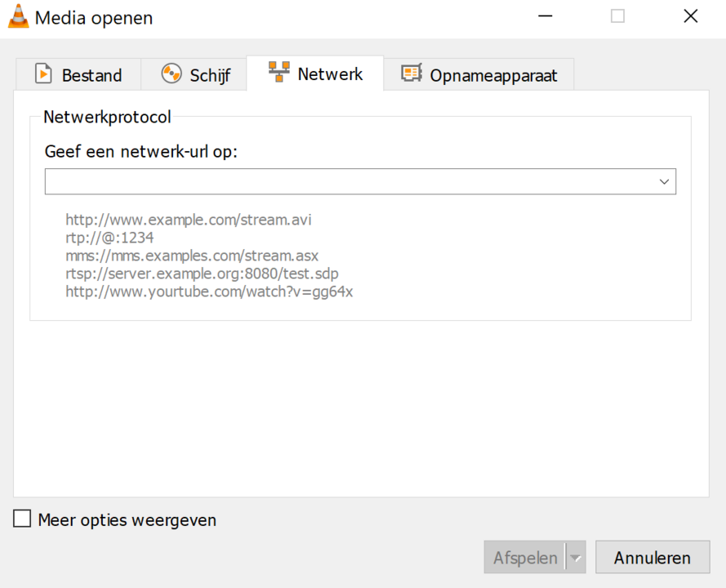Click the 'Meer opties weergeven' label text
Viewport: 726px width, 588px height.
(x=127, y=520)
